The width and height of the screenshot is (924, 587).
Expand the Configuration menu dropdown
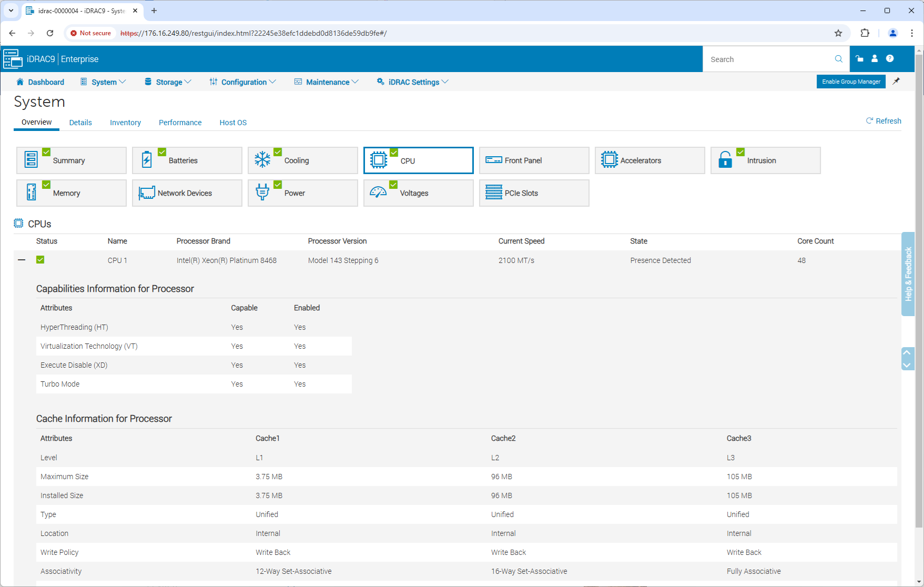click(x=242, y=82)
